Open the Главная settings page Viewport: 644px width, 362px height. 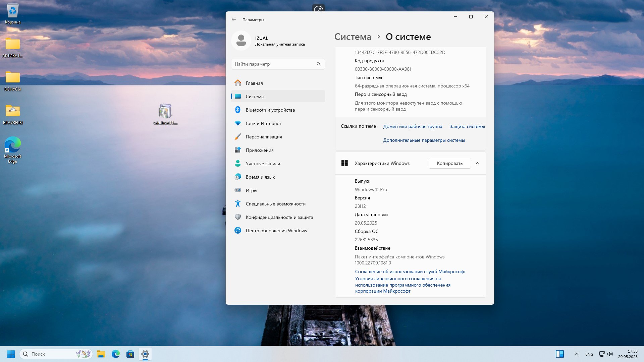(x=278, y=83)
